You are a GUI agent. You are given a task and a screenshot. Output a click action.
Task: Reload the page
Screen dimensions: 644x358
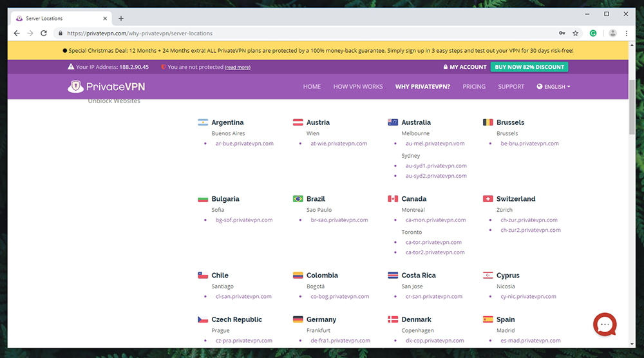point(44,33)
